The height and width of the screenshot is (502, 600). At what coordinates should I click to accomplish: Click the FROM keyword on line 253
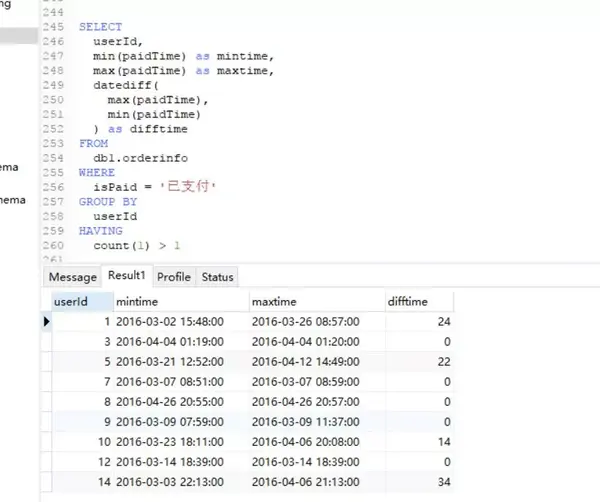coord(93,143)
